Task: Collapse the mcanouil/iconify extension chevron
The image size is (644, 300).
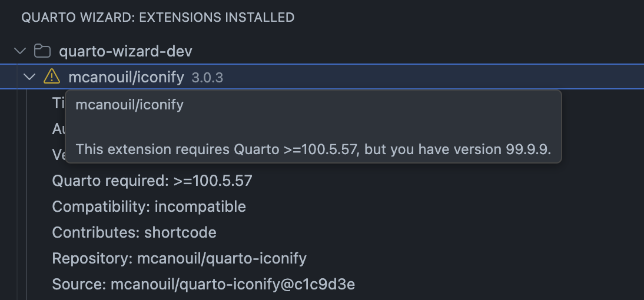Action: pos(29,76)
